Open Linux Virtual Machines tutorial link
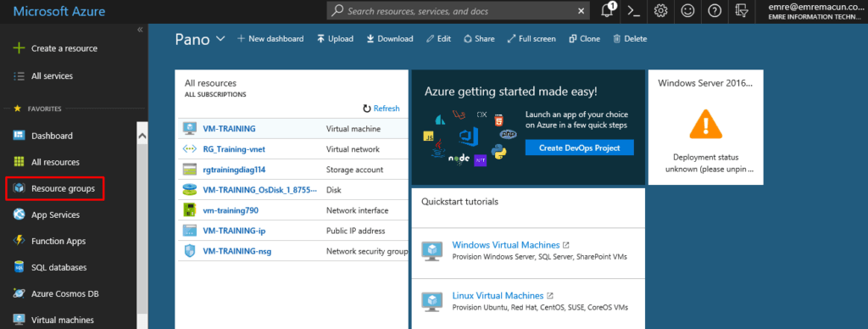The width and height of the screenshot is (868, 329). pyautogui.click(x=498, y=295)
